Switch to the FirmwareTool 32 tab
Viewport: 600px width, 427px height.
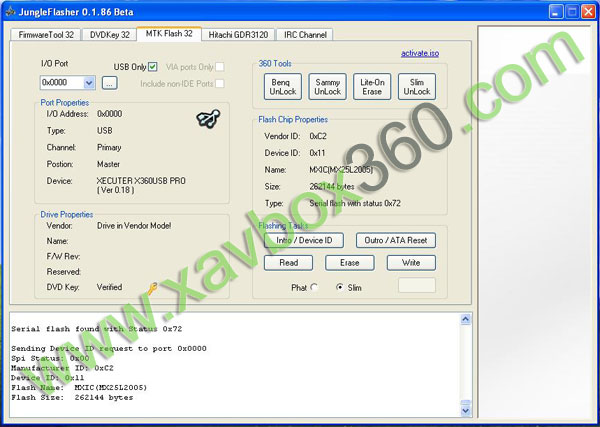46,35
